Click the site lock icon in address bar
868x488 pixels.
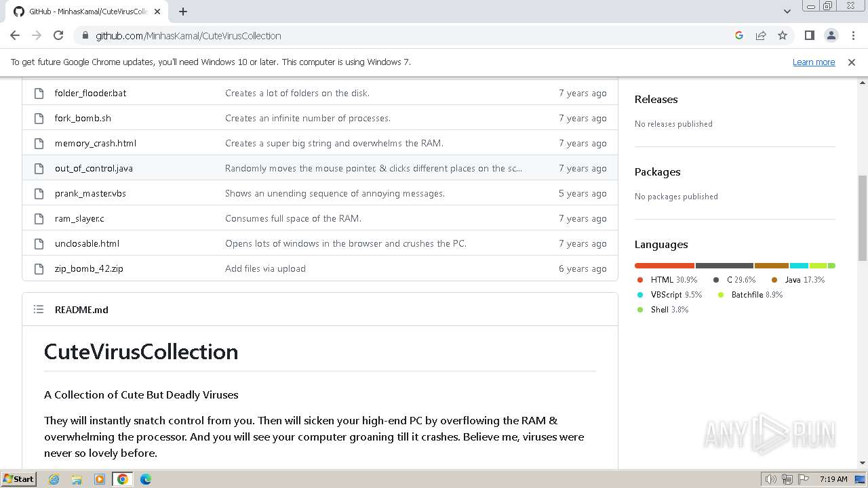tap(85, 35)
